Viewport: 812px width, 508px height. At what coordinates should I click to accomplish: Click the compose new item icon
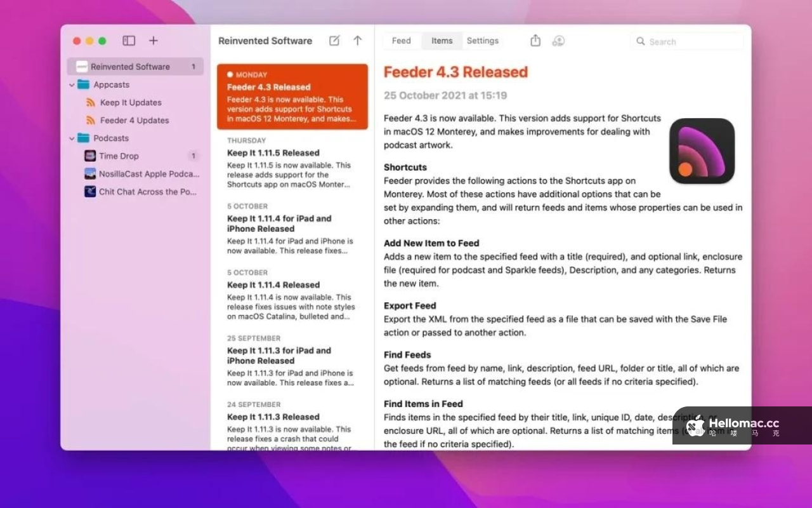point(334,41)
